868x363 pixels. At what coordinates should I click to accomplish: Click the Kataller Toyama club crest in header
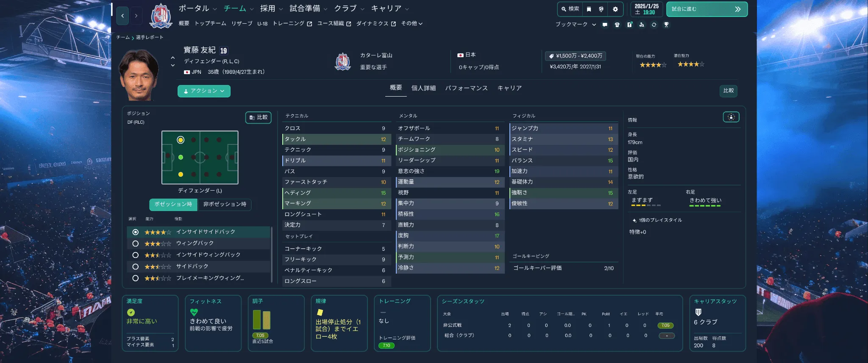pos(161,16)
